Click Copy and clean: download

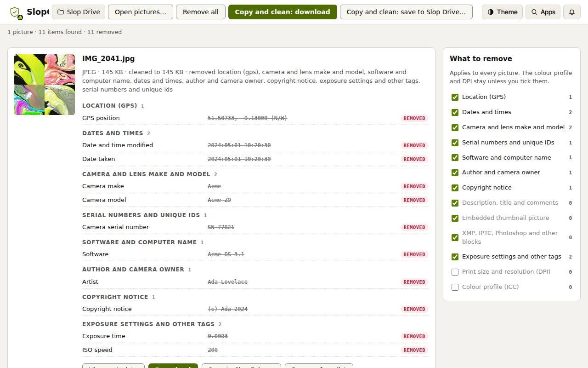coord(283,12)
